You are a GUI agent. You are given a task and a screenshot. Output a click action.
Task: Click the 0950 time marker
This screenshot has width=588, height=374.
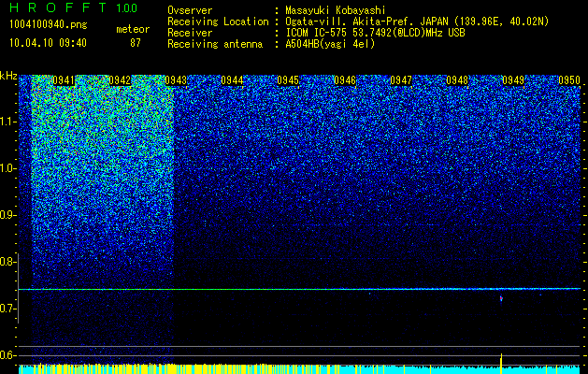tap(569, 80)
